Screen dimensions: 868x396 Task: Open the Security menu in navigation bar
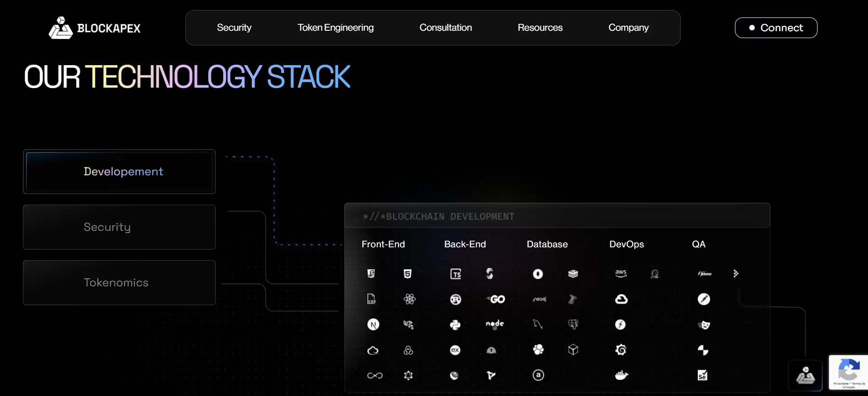tap(234, 28)
